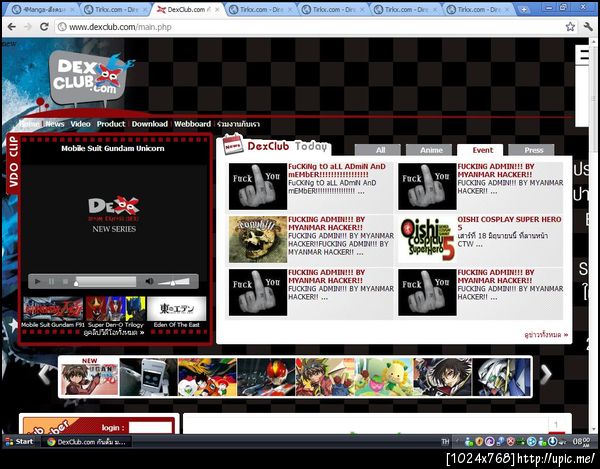
Task: Click the TH language indicator
Action: pyautogui.click(x=445, y=442)
